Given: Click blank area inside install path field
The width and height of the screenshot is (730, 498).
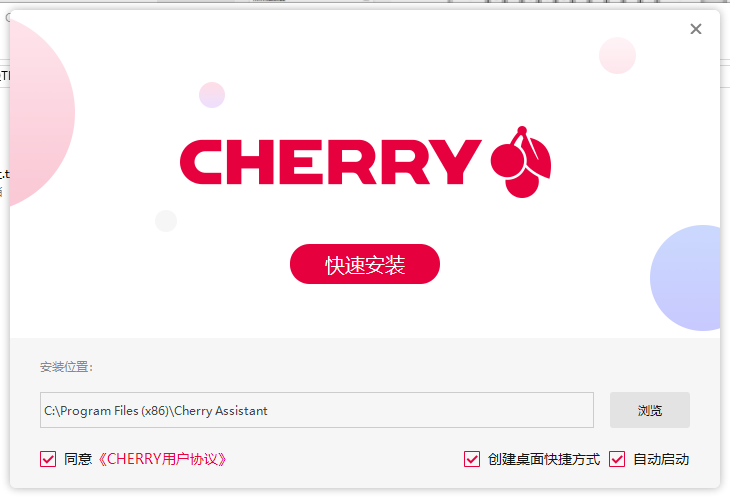Looking at the screenshot, I should 428,410.
